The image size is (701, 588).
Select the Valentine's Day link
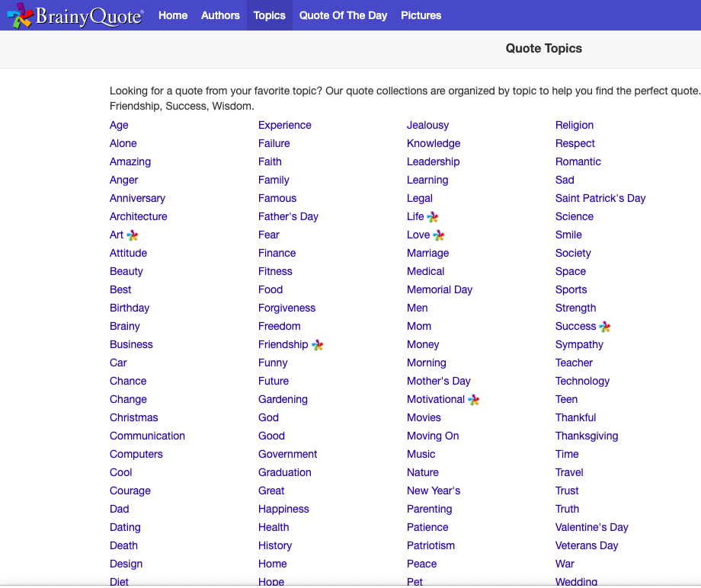click(x=592, y=528)
